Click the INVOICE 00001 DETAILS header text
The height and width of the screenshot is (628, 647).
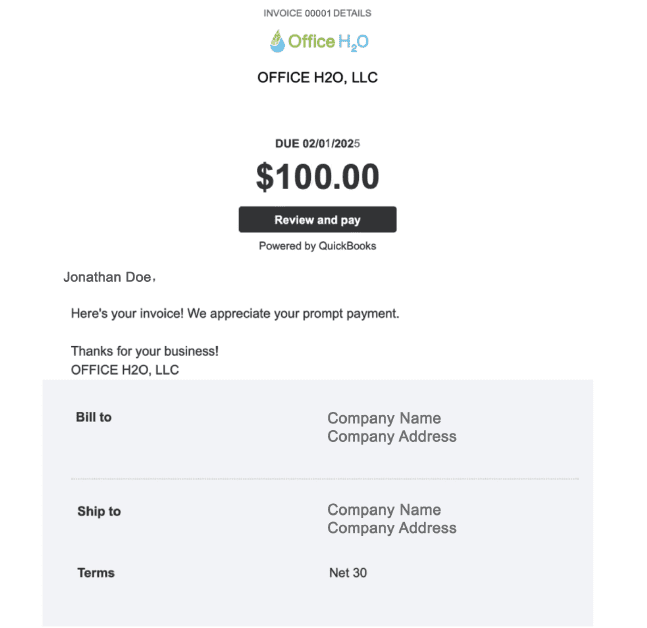[317, 13]
